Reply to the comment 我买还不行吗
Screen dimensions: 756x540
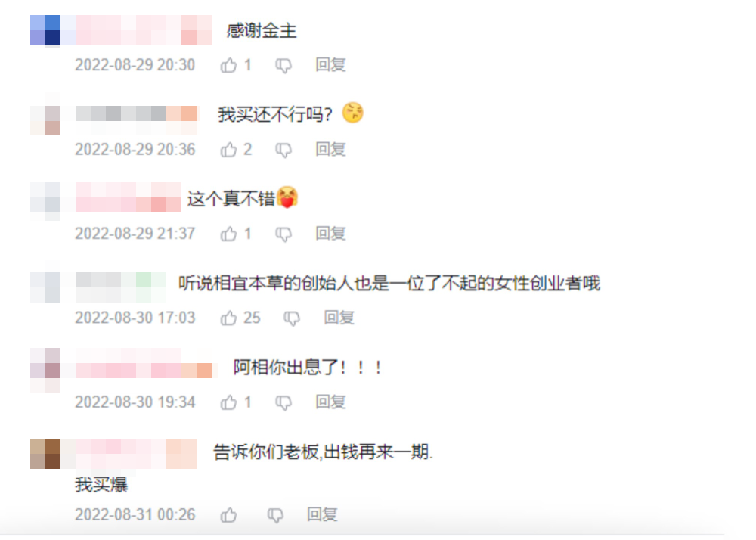[331, 149]
